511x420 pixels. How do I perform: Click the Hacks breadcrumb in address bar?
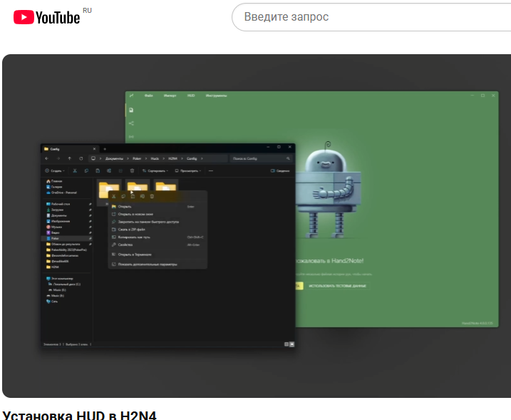pyautogui.click(x=155, y=158)
